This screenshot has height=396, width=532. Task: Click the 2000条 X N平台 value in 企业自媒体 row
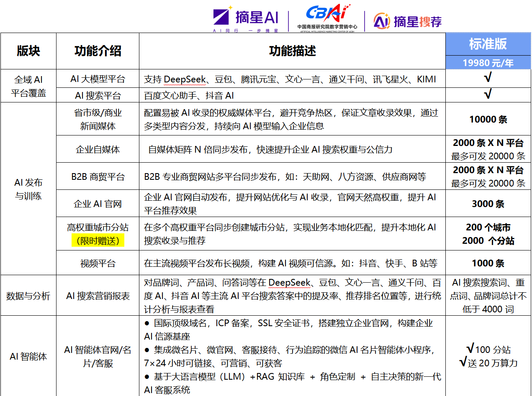point(488,143)
